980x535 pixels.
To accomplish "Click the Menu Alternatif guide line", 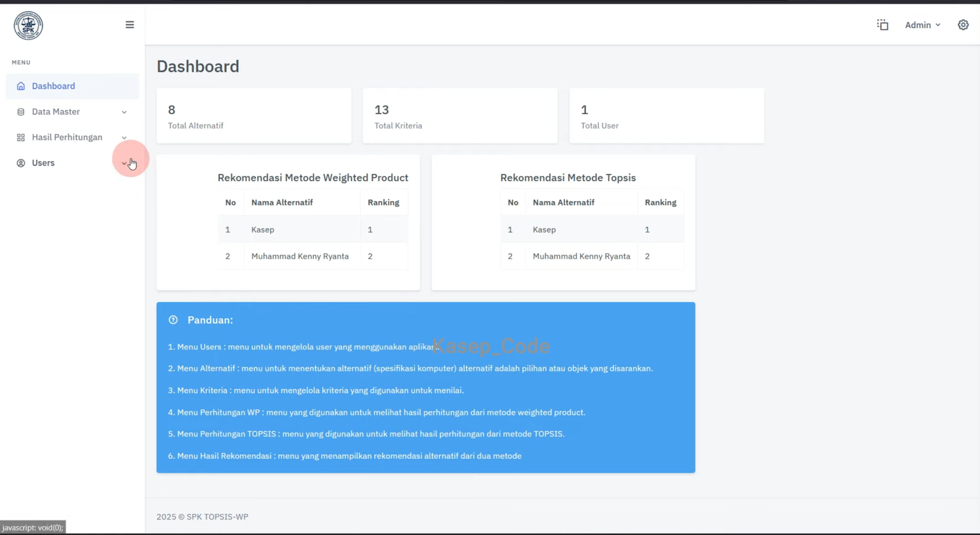I will pyautogui.click(x=410, y=368).
